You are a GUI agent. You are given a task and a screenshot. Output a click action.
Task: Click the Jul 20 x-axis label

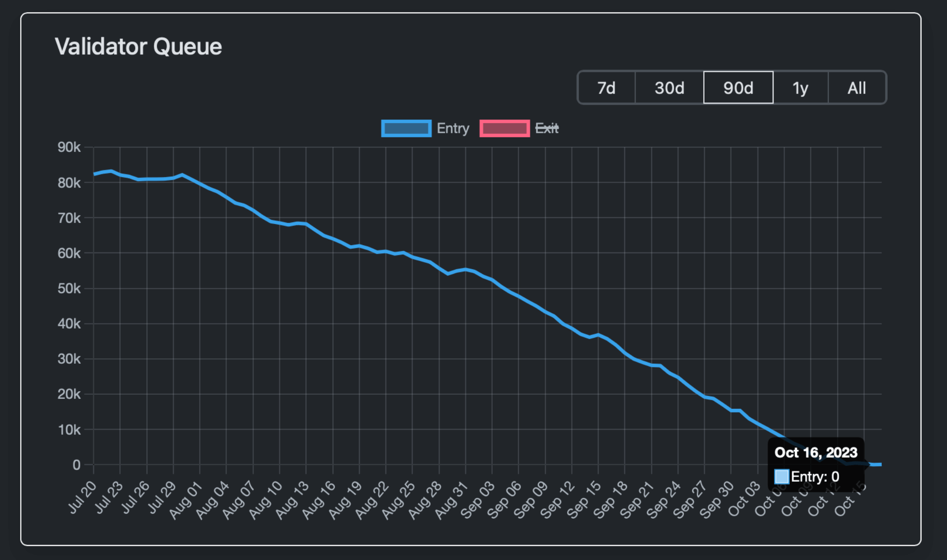coord(83,497)
